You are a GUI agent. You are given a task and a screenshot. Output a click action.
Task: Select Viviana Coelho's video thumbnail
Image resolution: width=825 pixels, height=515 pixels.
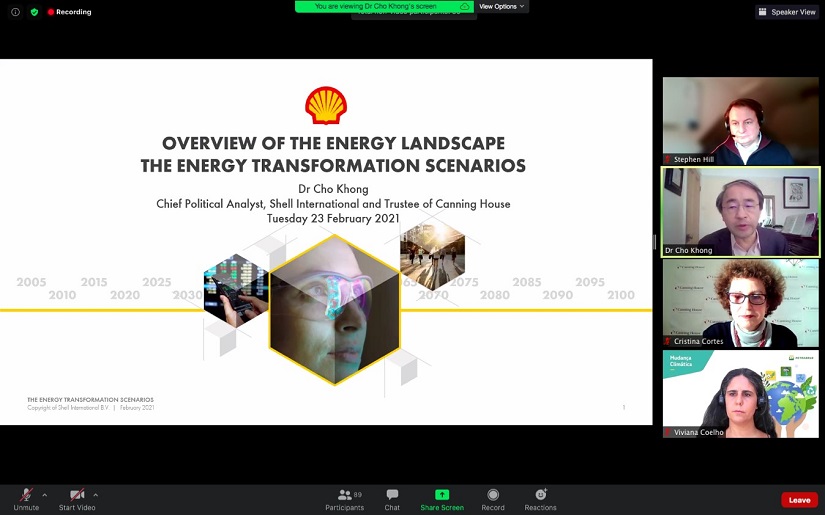[741, 394]
